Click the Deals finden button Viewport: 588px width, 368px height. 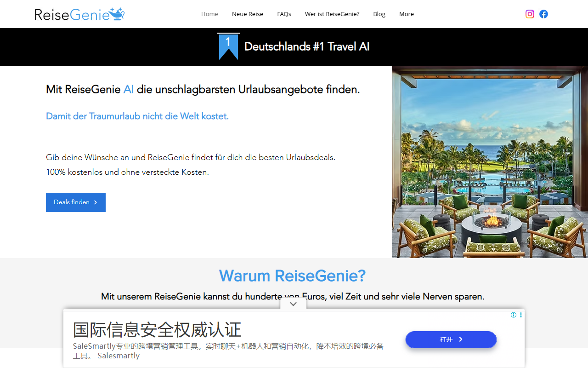76,202
